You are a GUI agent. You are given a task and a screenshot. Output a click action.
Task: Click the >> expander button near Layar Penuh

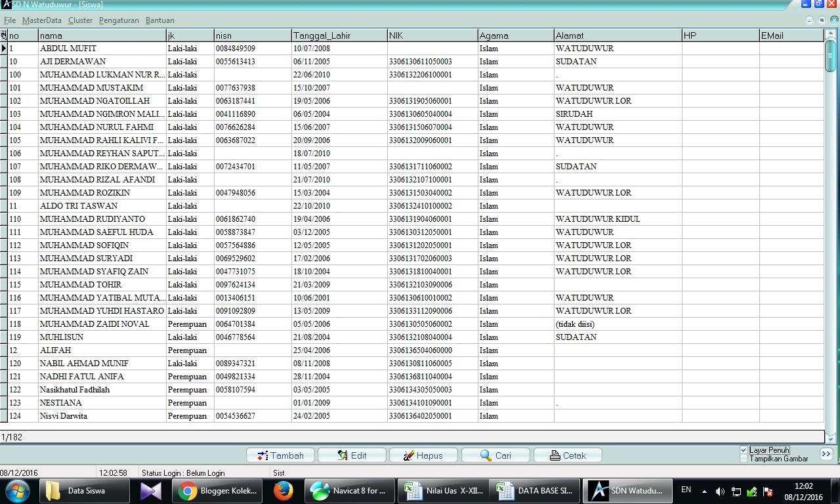coord(826,453)
